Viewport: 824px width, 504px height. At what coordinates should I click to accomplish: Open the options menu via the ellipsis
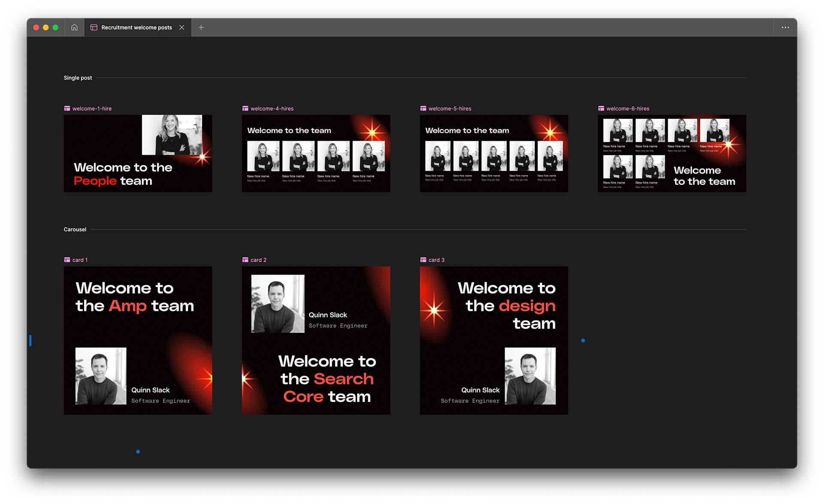(x=785, y=27)
